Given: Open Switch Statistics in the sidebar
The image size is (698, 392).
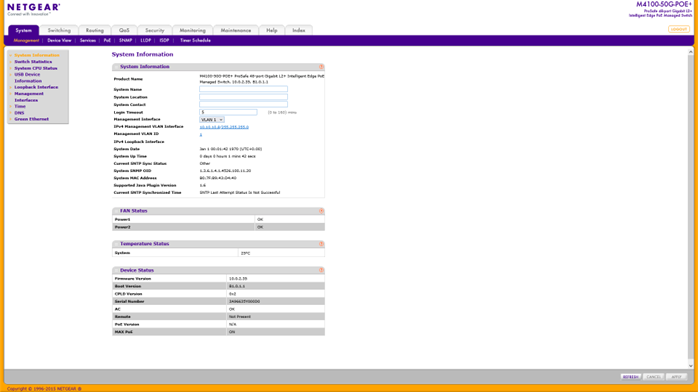Looking at the screenshot, I should click(33, 62).
